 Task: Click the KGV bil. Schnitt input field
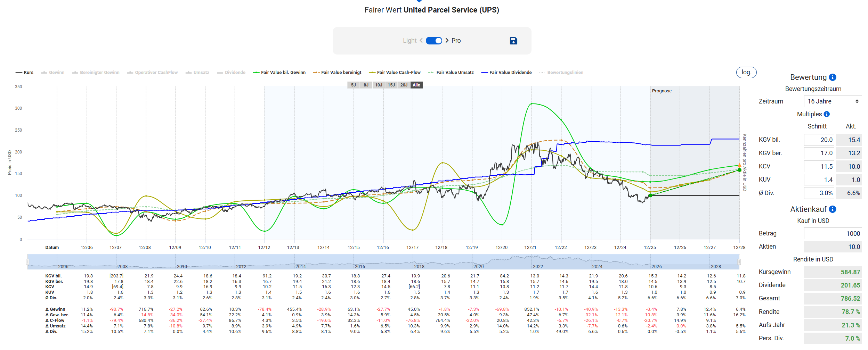[819, 140]
